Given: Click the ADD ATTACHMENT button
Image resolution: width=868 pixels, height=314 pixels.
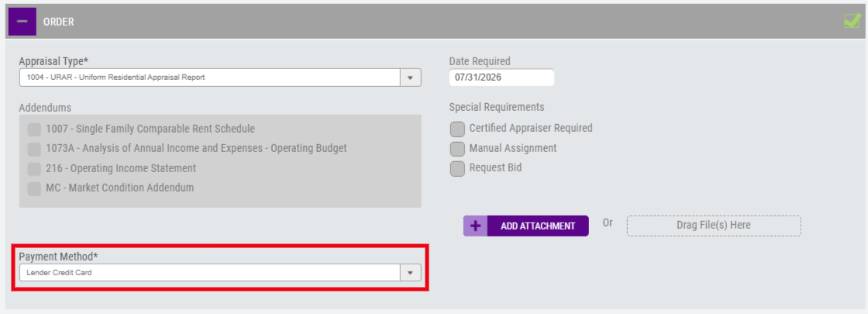Looking at the screenshot, I should (526, 226).
